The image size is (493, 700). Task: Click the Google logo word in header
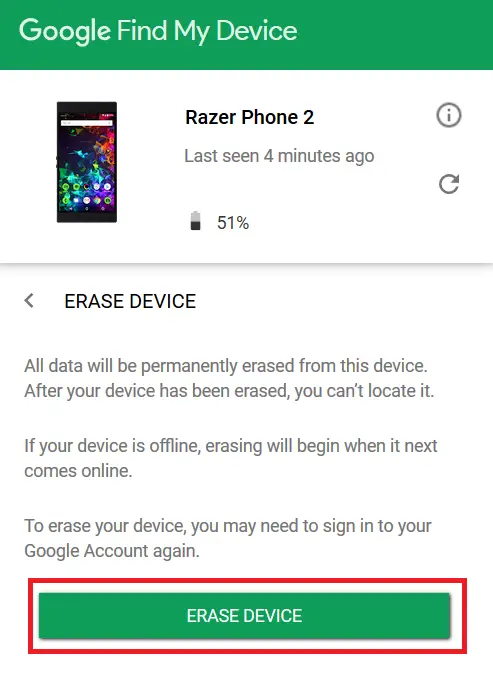tap(65, 31)
